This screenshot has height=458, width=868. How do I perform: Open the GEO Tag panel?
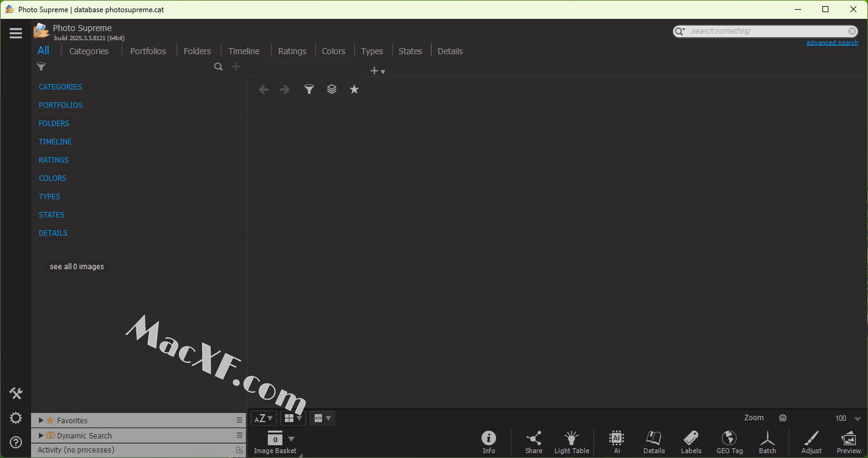coord(729,441)
